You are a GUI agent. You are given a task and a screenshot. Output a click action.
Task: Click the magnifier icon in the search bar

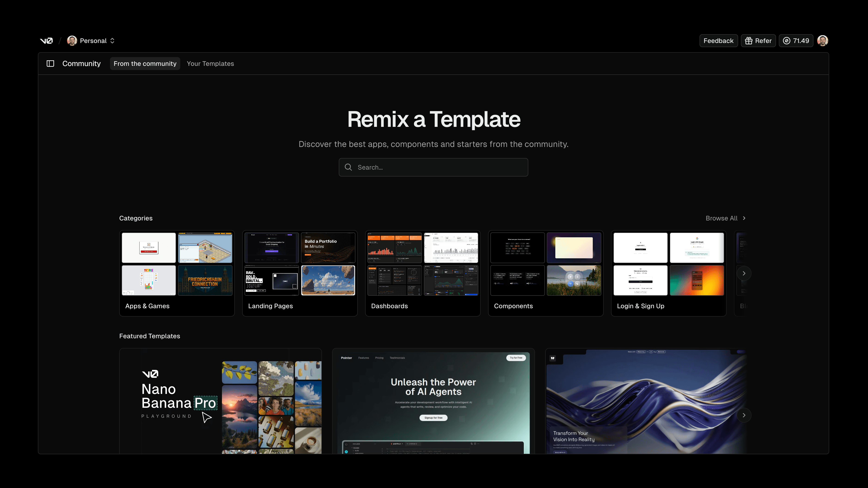[348, 167]
